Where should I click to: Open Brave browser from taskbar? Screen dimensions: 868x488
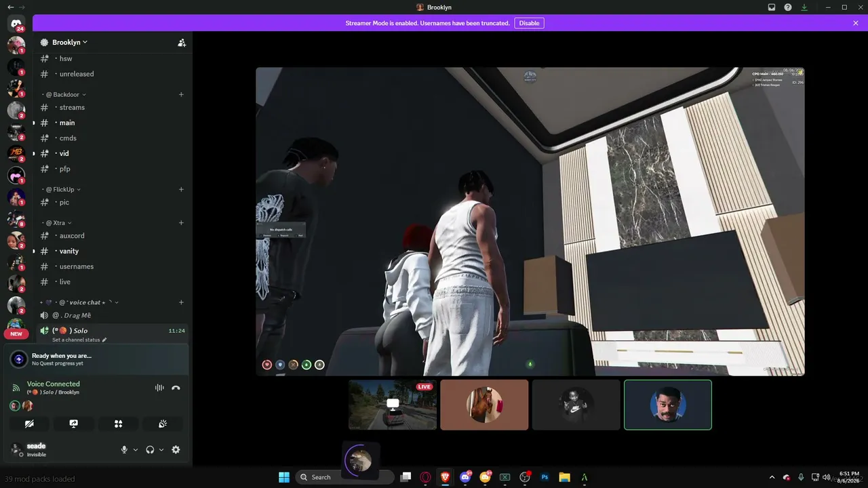click(x=446, y=477)
